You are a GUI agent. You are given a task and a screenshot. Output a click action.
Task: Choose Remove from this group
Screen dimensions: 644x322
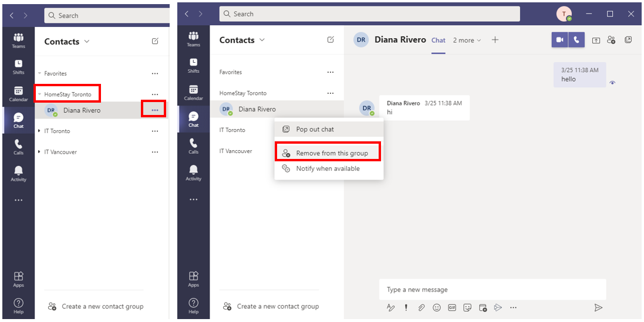(329, 153)
